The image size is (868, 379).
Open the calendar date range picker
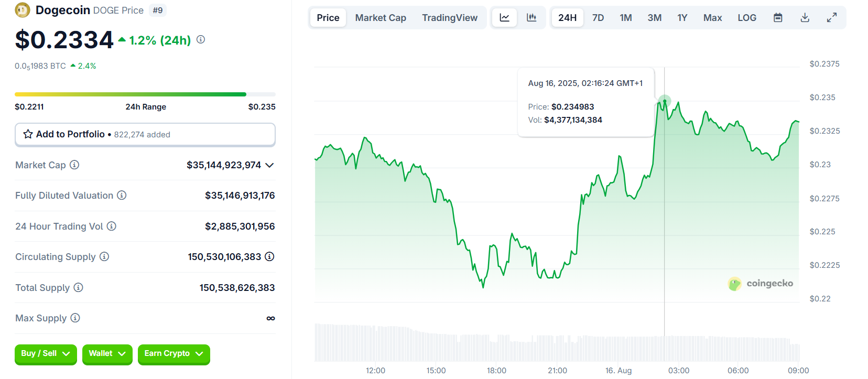point(778,18)
